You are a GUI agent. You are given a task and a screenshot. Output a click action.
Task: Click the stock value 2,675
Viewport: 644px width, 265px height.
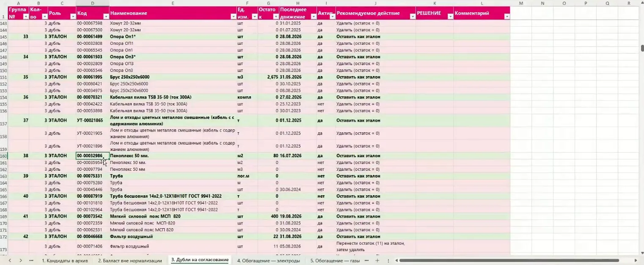point(268,77)
